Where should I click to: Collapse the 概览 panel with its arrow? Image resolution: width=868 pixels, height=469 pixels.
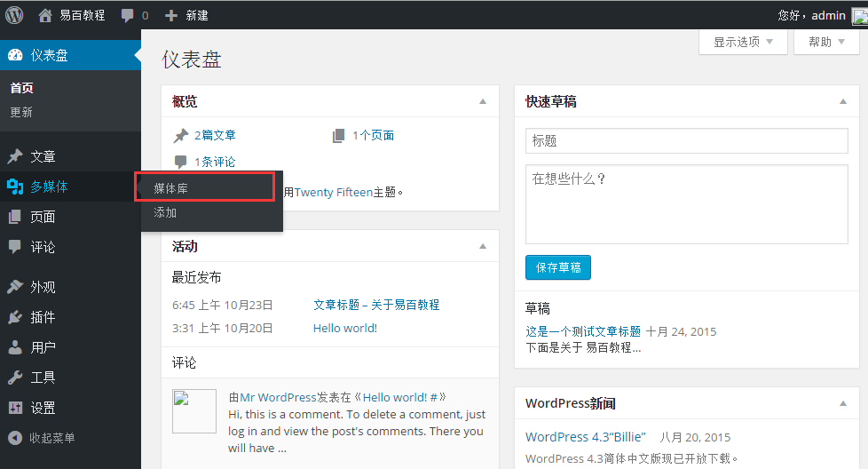tap(483, 101)
